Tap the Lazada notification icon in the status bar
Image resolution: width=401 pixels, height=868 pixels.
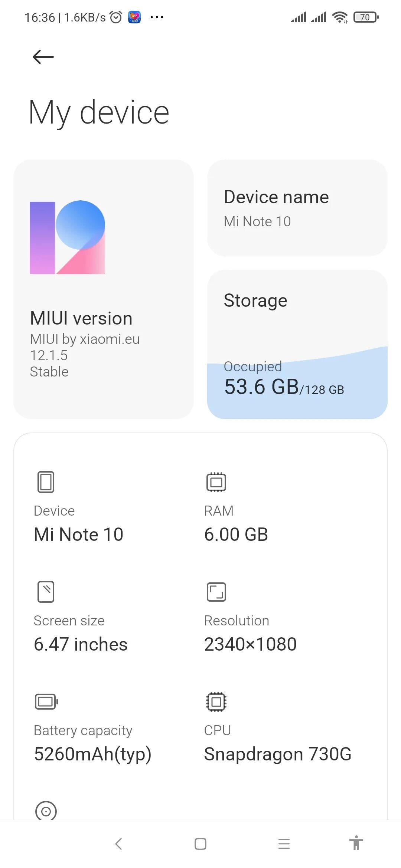click(x=134, y=17)
